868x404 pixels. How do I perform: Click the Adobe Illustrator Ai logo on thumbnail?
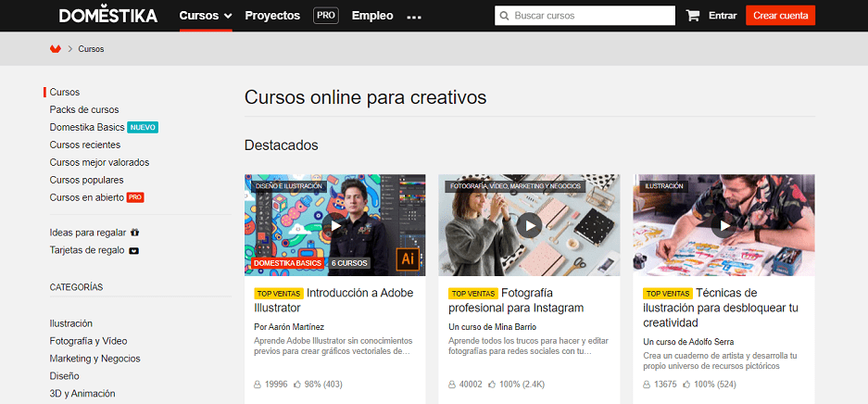click(x=408, y=259)
